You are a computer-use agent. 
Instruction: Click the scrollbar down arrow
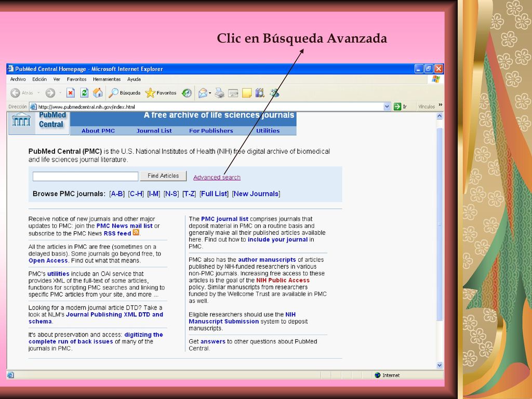pos(440,365)
